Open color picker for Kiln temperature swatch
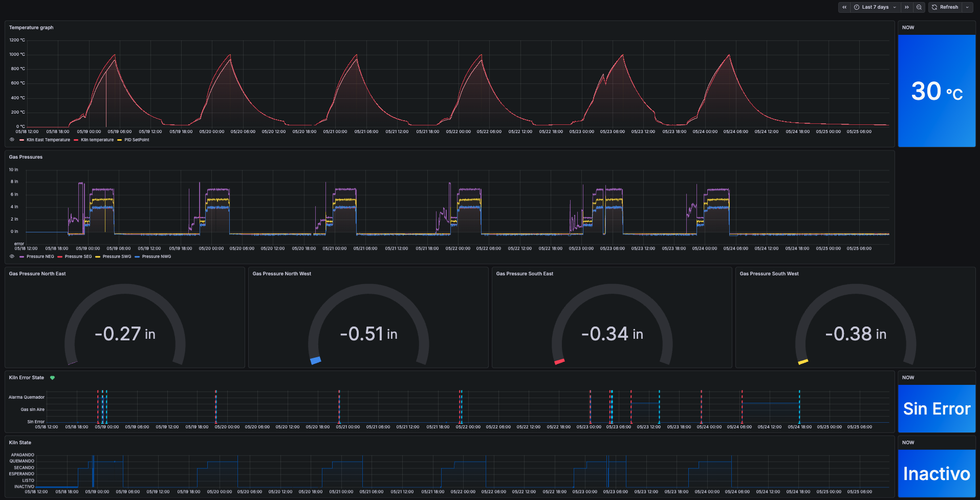Screen dimensions: 980x500 (x=76, y=140)
